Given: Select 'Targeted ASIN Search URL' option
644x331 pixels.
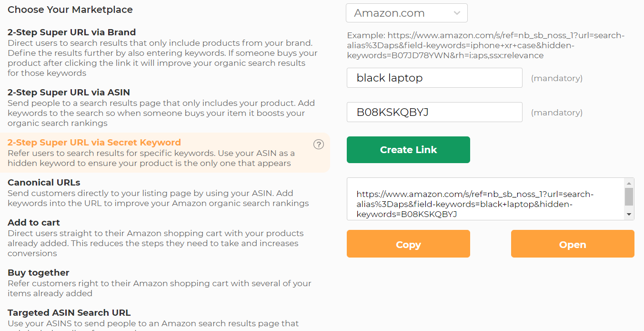Looking at the screenshot, I should [68, 312].
